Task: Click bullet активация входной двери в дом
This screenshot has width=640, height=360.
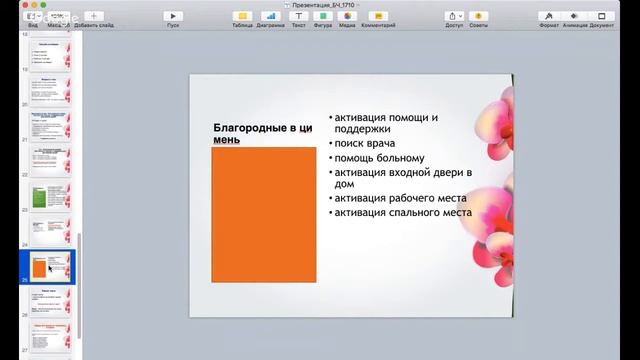Action: pyautogui.click(x=403, y=178)
